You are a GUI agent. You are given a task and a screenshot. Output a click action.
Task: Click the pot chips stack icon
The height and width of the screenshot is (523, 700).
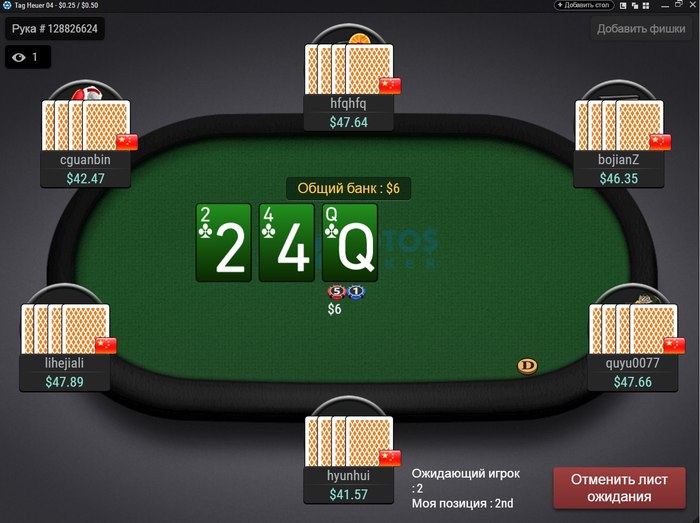(347, 292)
